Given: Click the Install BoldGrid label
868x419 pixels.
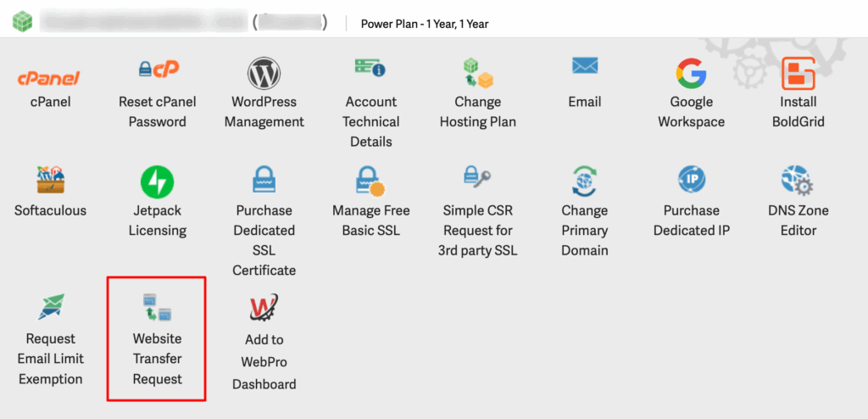Looking at the screenshot, I should [x=798, y=112].
